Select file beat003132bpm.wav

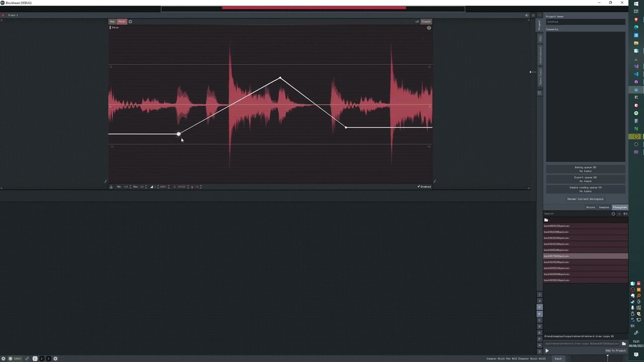[586, 226]
